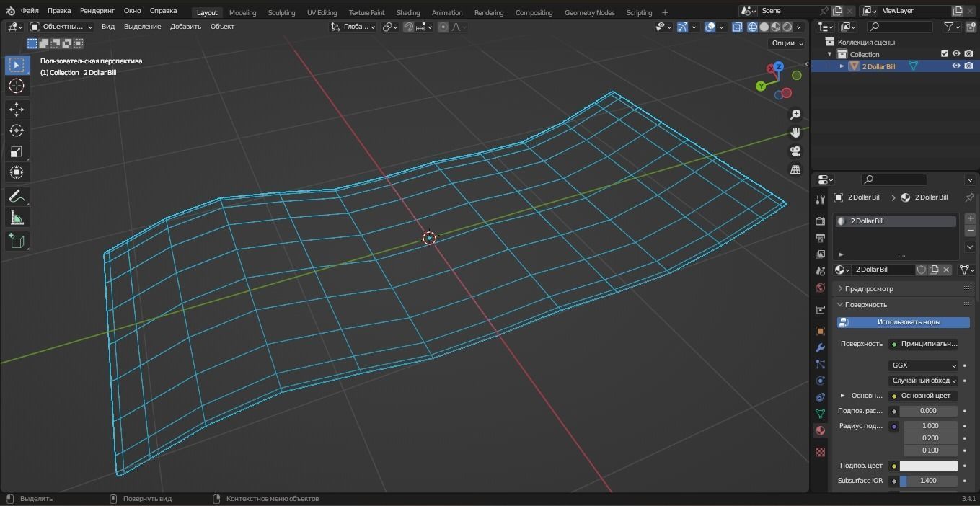Click the pan view hand icon
The image size is (980, 506).
click(x=795, y=133)
